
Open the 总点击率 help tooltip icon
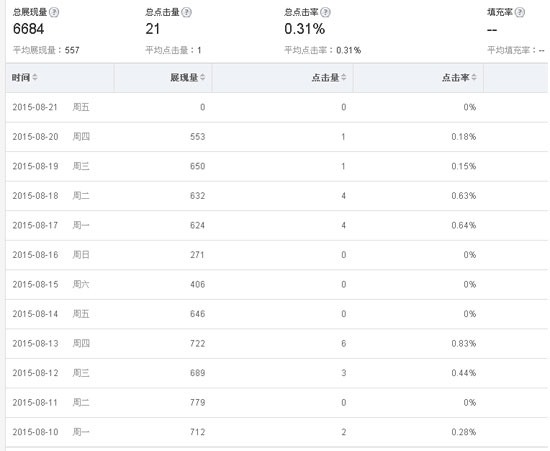pyautogui.click(x=326, y=12)
